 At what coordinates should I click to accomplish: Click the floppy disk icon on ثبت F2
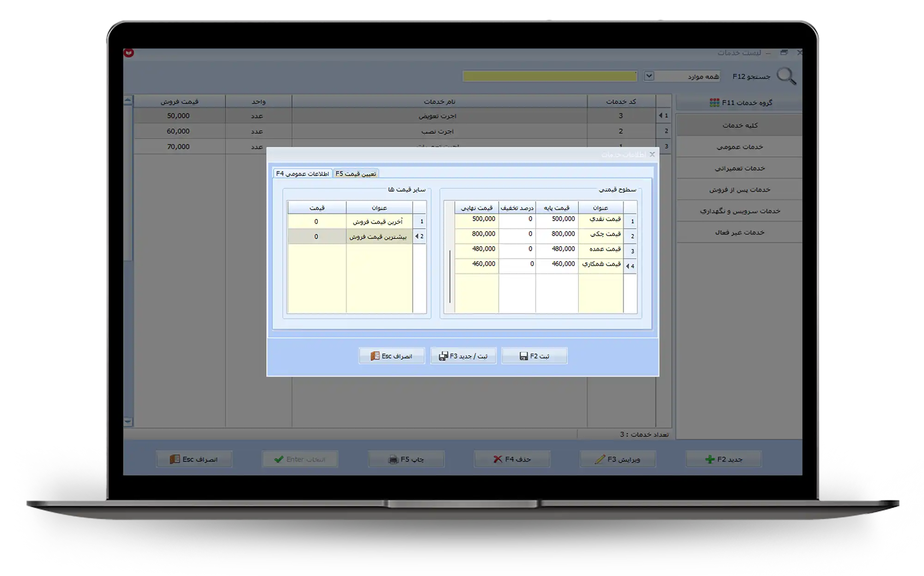tap(523, 356)
